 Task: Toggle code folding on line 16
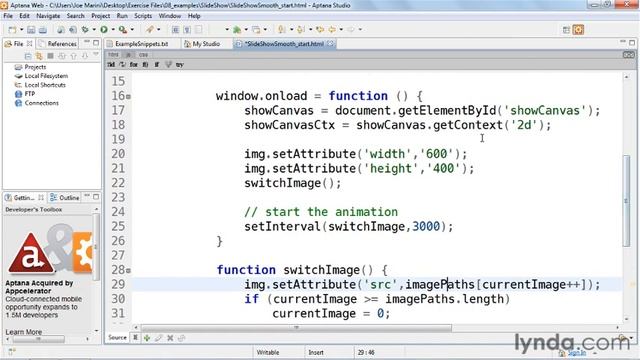(129, 97)
